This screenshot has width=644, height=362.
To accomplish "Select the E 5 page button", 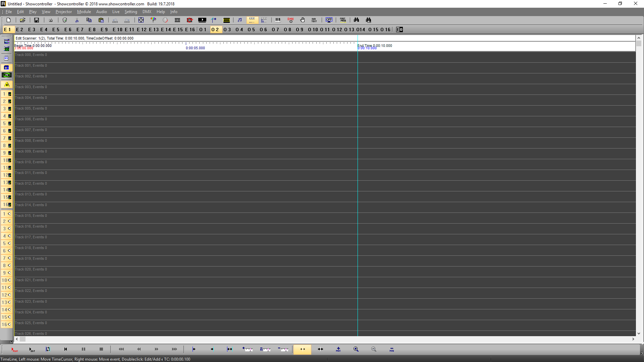I will coord(56,29).
